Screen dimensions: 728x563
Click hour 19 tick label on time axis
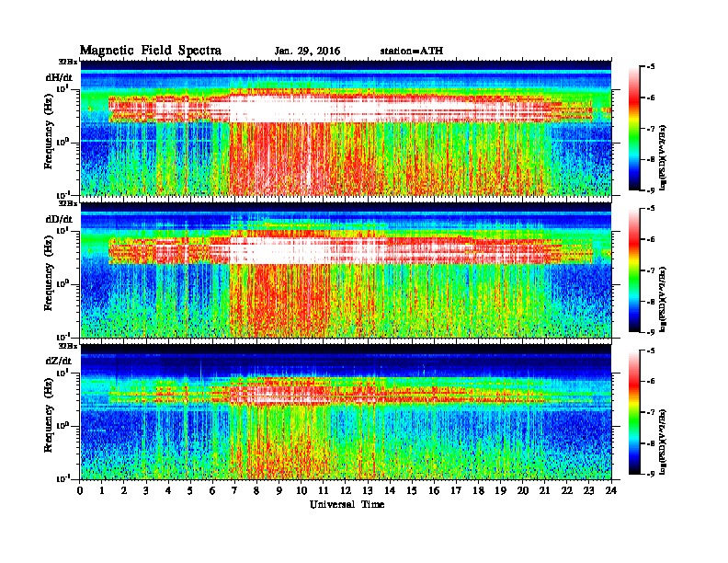pyautogui.click(x=500, y=490)
